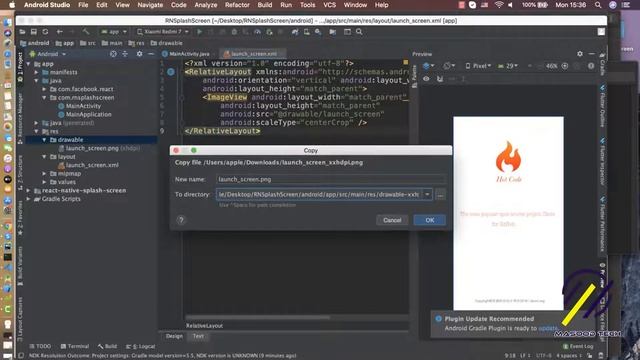
Task: Zoom in on the preview with the plus icon
Action: (565, 66)
